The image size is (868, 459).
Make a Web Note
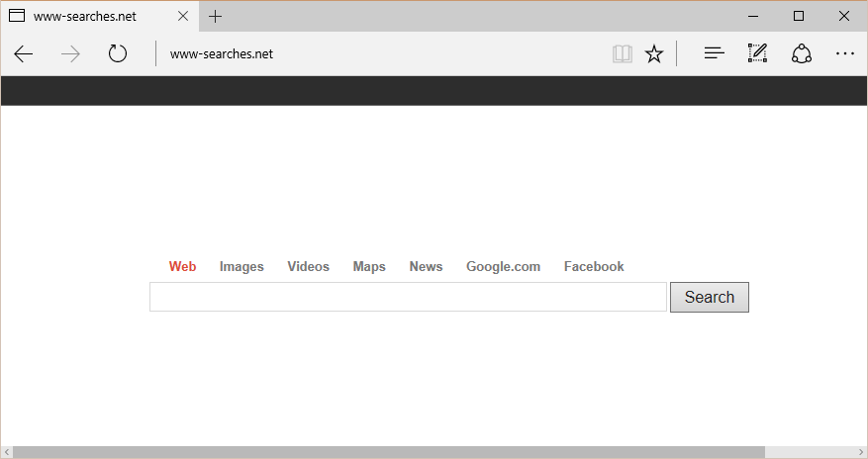(757, 53)
